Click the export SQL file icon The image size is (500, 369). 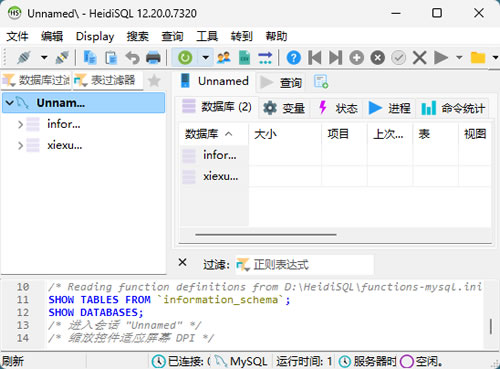point(244,58)
